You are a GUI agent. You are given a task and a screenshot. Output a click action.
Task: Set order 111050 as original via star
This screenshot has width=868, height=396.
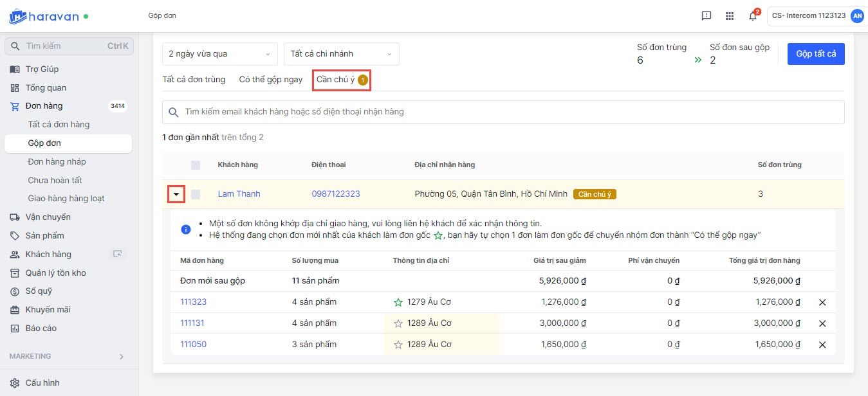pos(398,345)
